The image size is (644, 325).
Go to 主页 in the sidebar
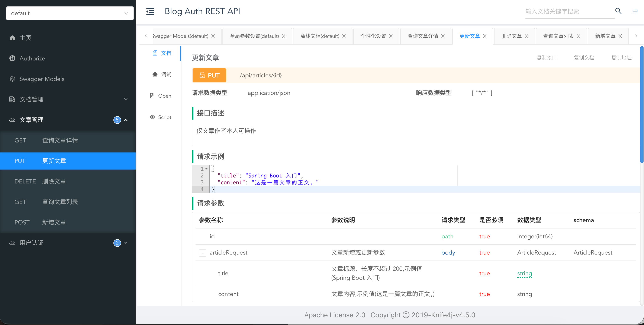(68, 38)
